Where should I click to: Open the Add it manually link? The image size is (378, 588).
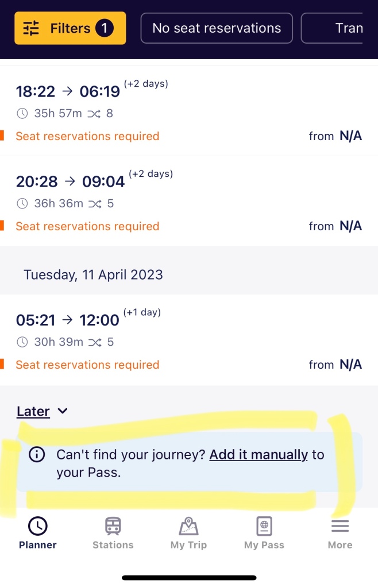[x=259, y=455]
